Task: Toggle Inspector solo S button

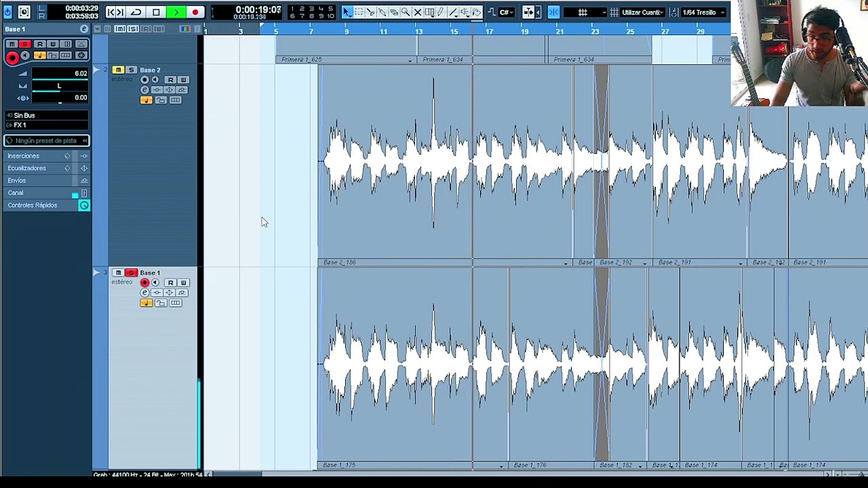Action: pyautogui.click(x=25, y=44)
